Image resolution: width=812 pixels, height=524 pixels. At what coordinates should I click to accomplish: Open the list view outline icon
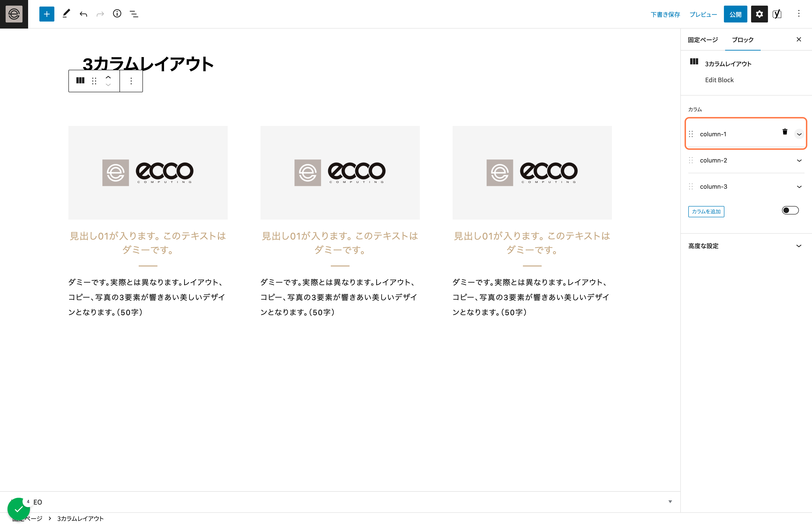pos(134,14)
